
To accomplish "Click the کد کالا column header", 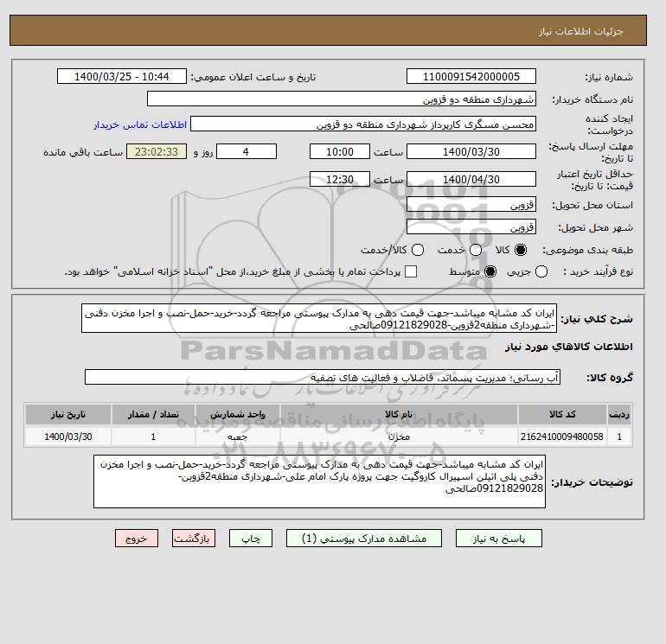I will pos(562,414).
